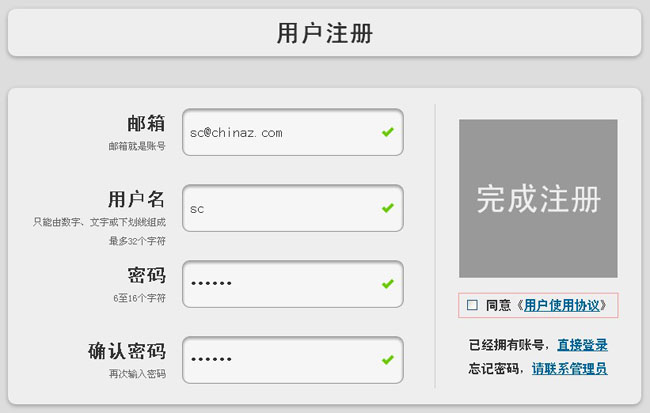Open the 用户使用协议 link
650x413 pixels.
coord(565,305)
